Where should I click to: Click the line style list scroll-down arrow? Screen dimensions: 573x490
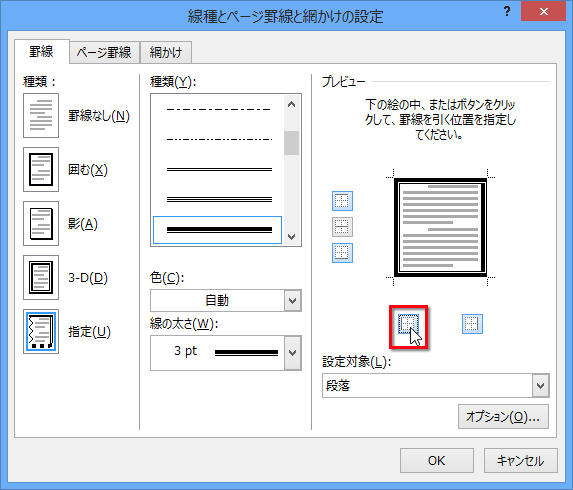coord(291,237)
